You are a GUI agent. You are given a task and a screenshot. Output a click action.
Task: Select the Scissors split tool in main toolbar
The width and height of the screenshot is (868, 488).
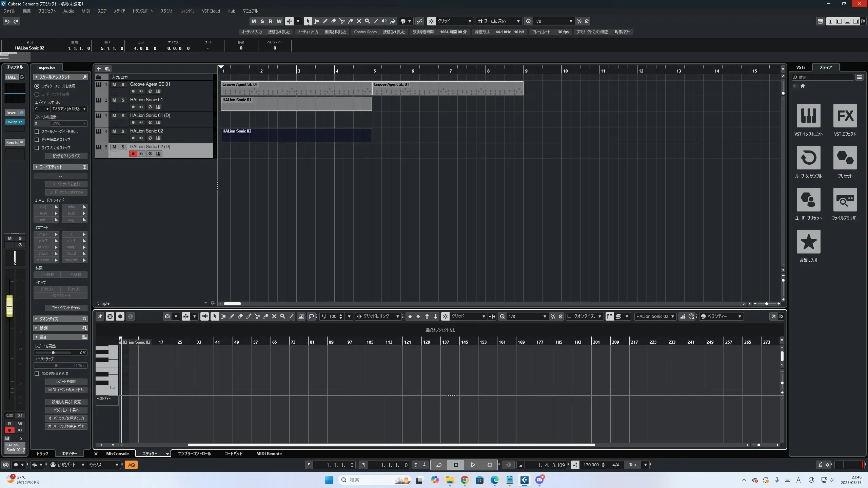pyautogui.click(x=342, y=21)
